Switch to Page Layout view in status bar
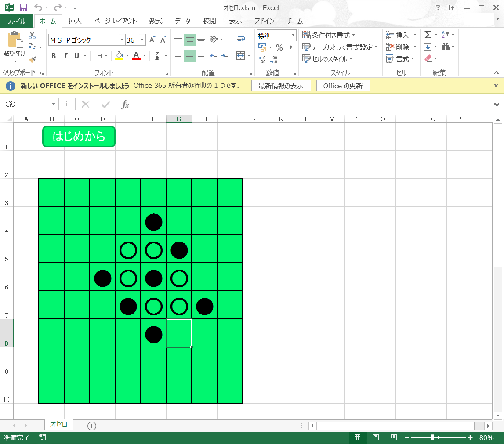Viewport: 504px width, 444px height. [376, 437]
